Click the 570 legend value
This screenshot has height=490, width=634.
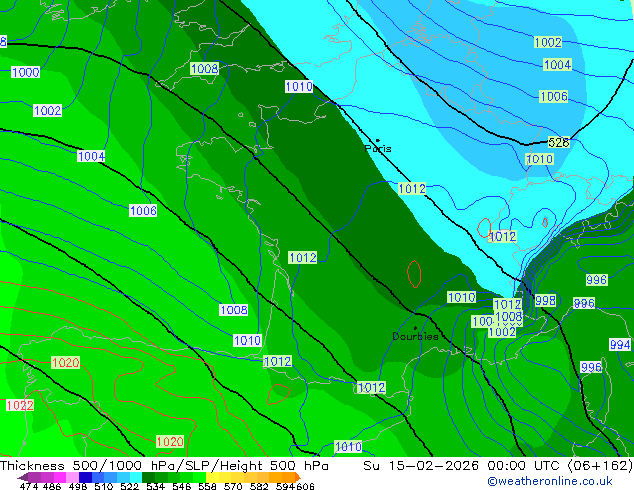click(x=233, y=486)
